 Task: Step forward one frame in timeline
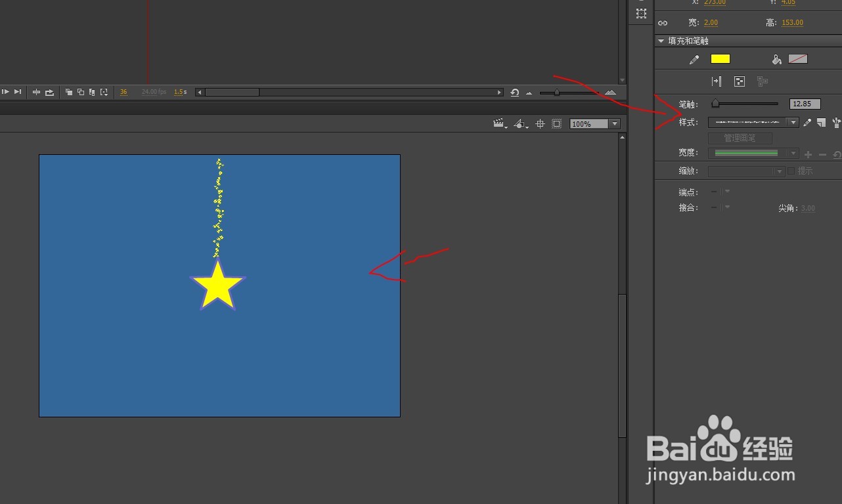[6, 92]
